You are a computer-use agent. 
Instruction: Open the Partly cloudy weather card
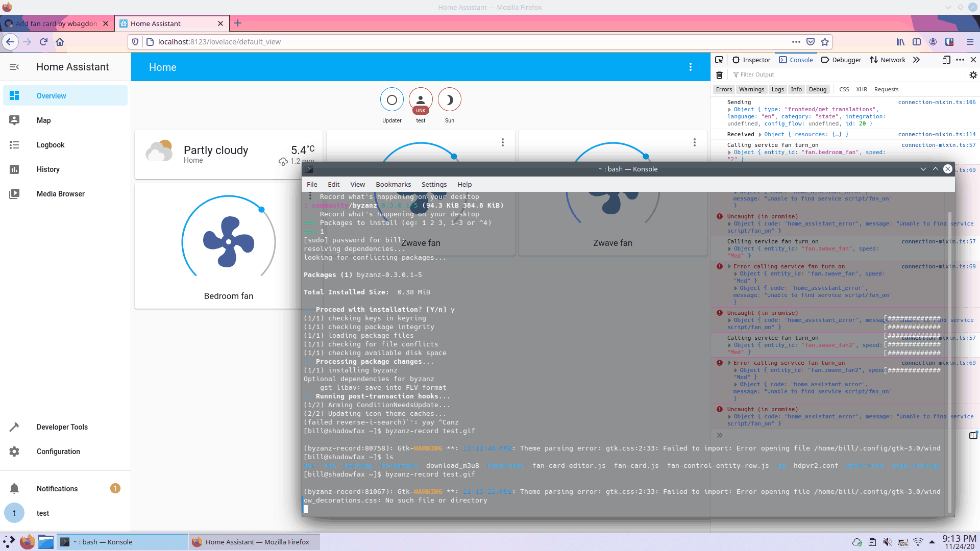pos(229,155)
